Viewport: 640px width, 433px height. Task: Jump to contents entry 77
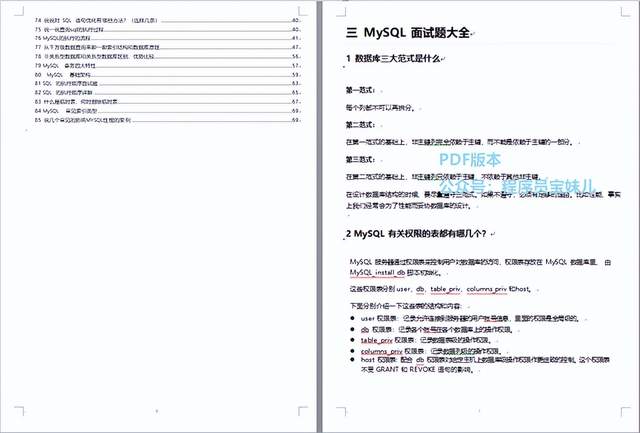pyautogui.click(x=167, y=47)
